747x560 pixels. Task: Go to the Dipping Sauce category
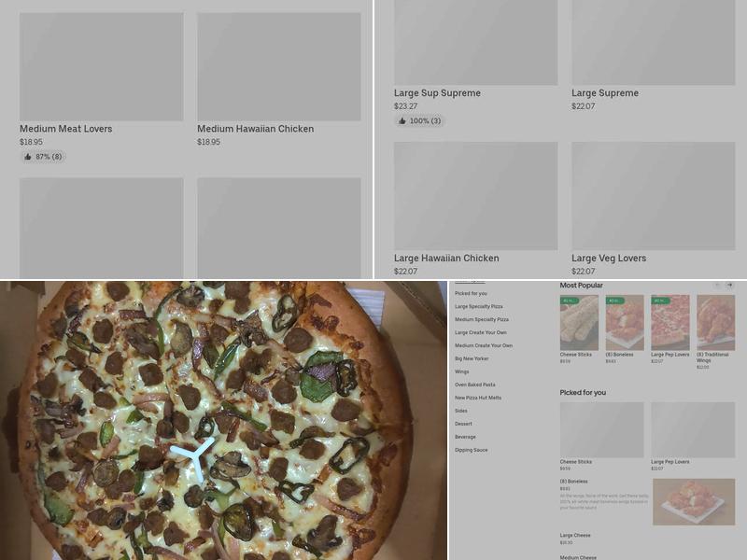(471, 450)
